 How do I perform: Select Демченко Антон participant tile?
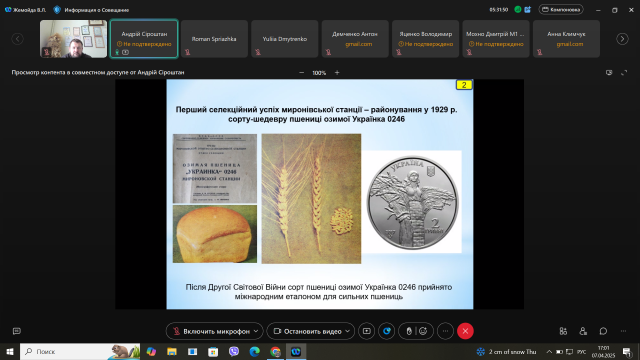click(x=355, y=39)
